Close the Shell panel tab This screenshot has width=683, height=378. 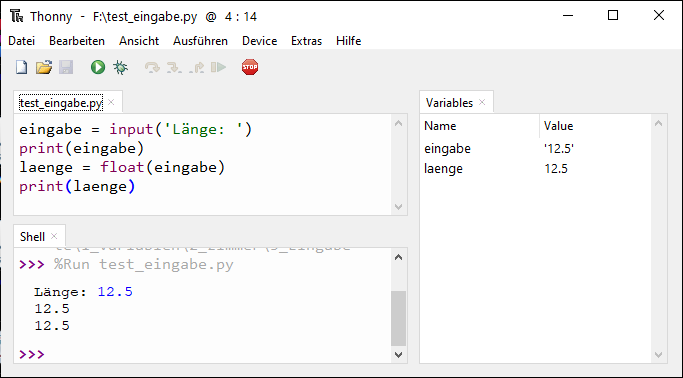(x=54, y=236)
